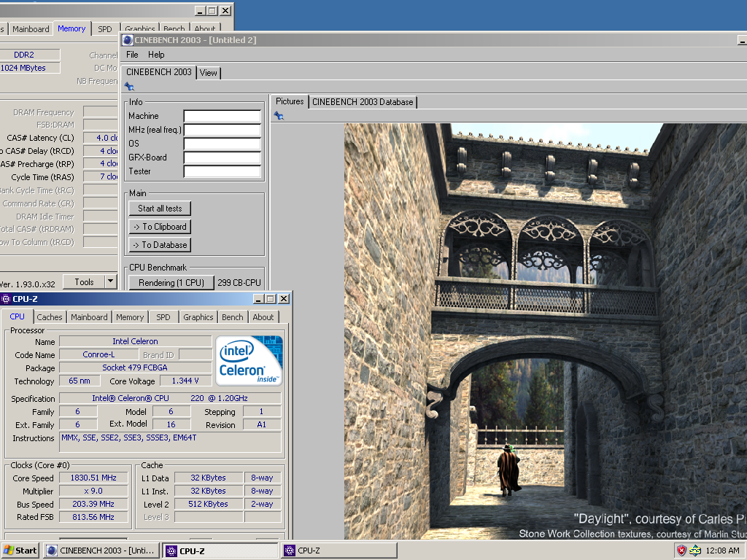Click Start all tests button
The width and height of the screenshot is (747, 560).
160,209
